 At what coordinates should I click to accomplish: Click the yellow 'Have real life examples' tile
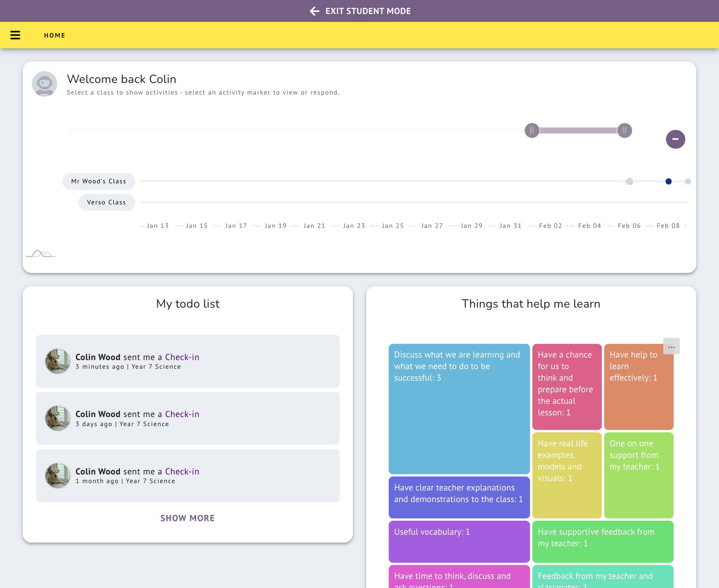tap(567, 475)
